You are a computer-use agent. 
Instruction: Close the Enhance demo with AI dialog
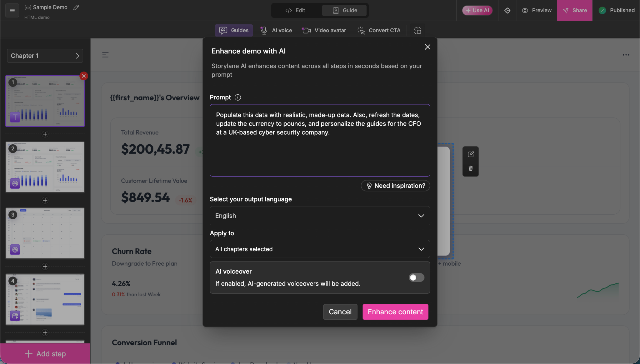[x=427, y=47]
